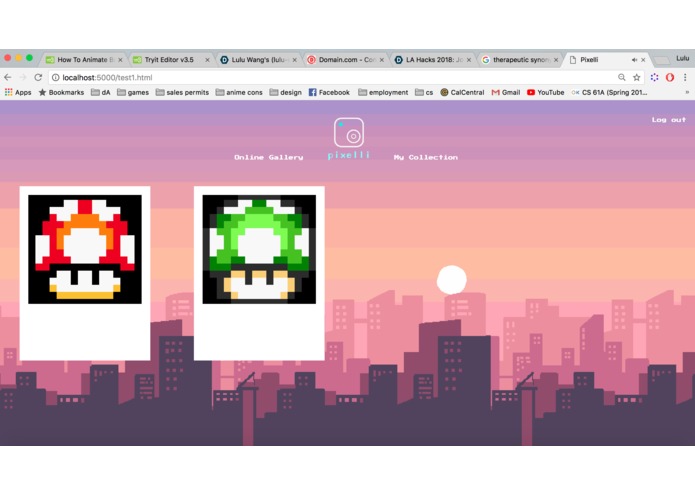Open the Bookmarks star folder

(61, 92)
